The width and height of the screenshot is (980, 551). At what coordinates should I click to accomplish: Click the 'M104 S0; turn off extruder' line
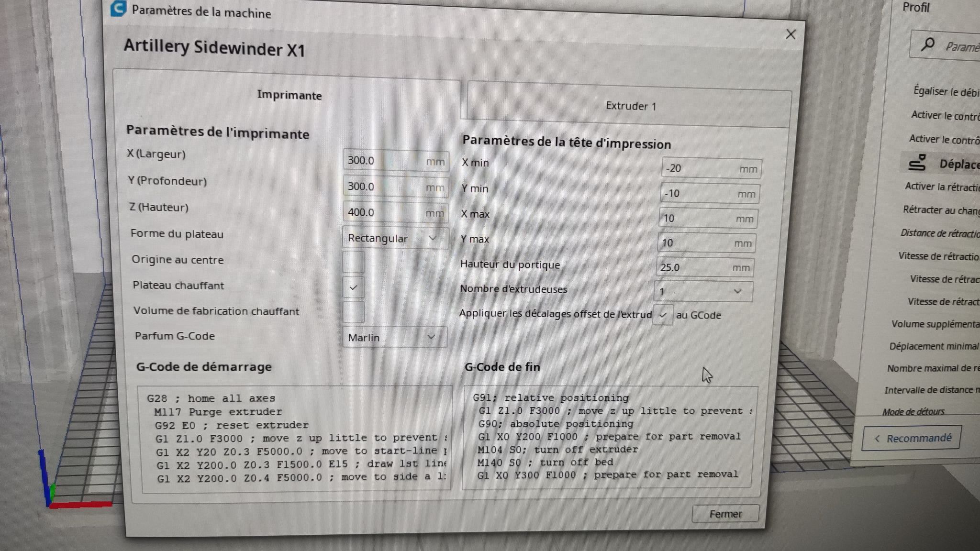[557, 450]
